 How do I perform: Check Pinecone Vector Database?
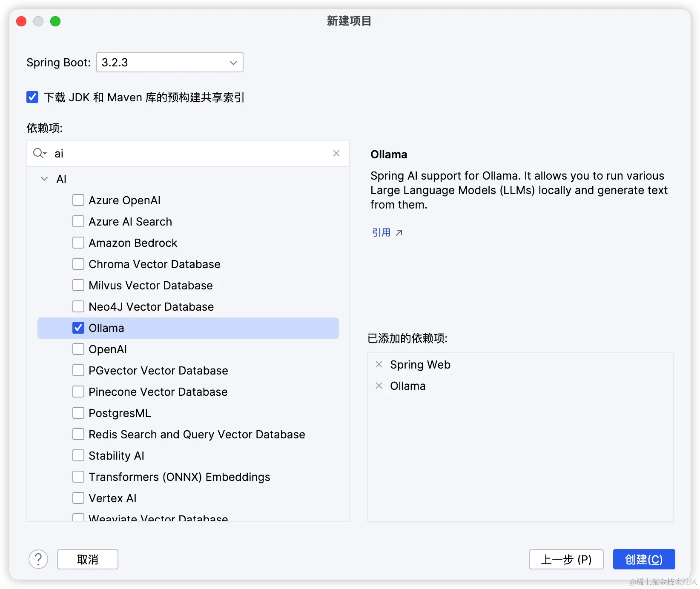click(78, 392)
